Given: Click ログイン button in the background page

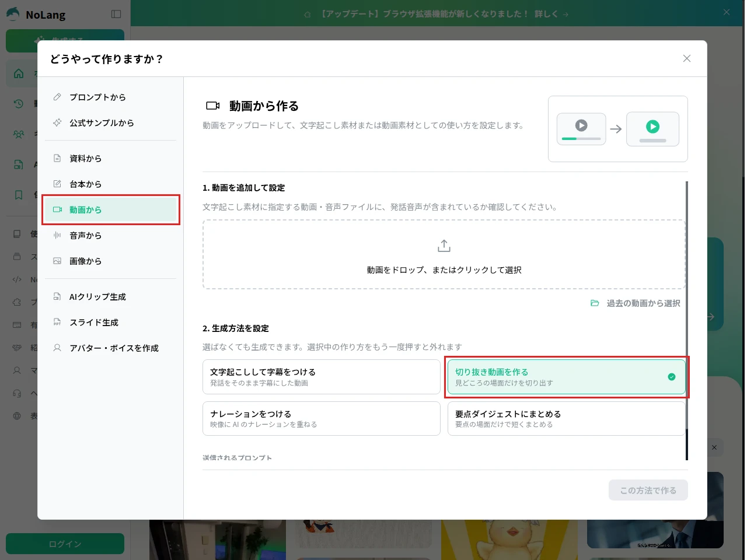Looking at the screenshot, I should tap(65, 544).
